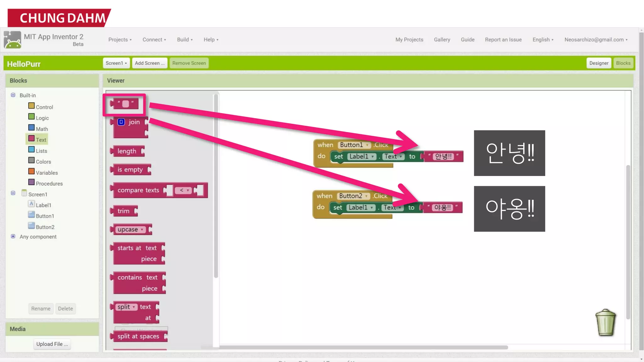The width and height of the screenshot is (644, 362).
Task: Collapse the Screen1 tree node
Action: (x=13, y=193)
